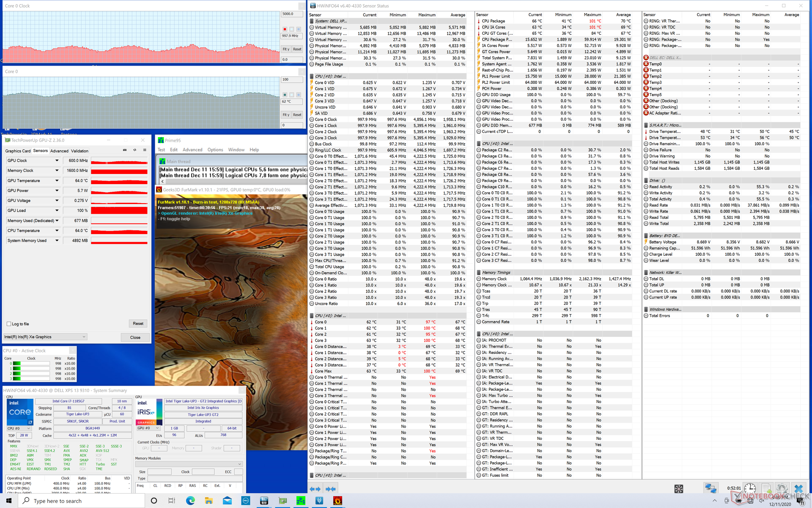Click Memory Clock red history graph
This screenshot has width=812, height=508.
119,171
